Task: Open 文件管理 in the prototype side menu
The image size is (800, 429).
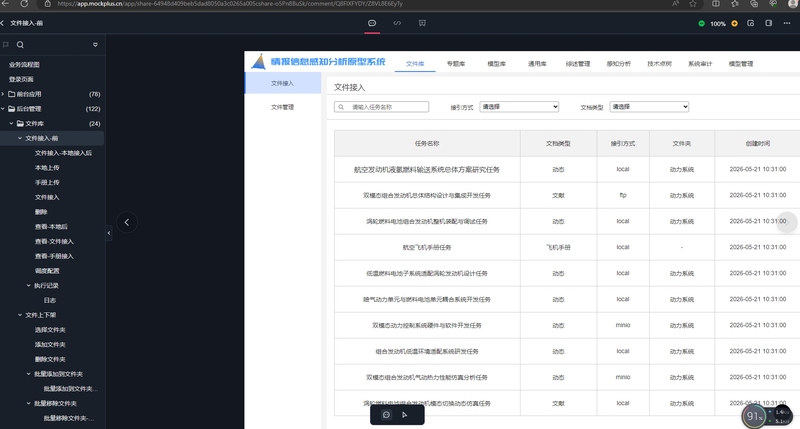Action: pyautogui.click(x=283, y=107)
